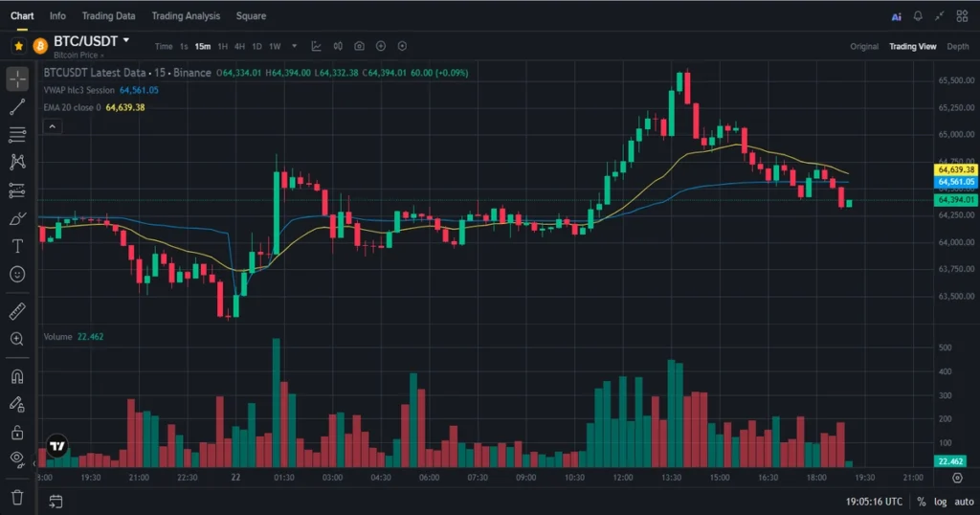This screenshot has width=980, height=515.
Task: Select the 1H interval
Action: (x=222, y=46)
